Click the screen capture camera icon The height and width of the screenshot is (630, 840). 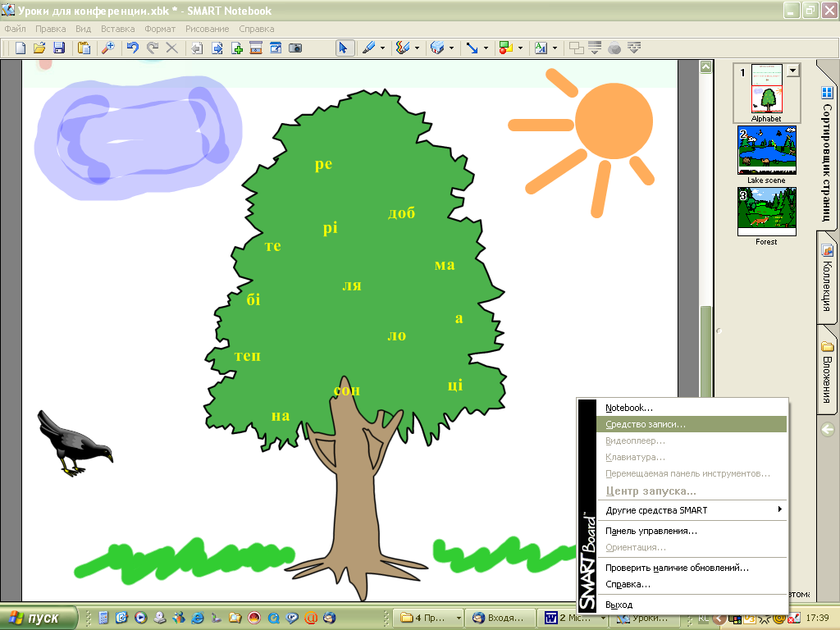click(295, 48)
